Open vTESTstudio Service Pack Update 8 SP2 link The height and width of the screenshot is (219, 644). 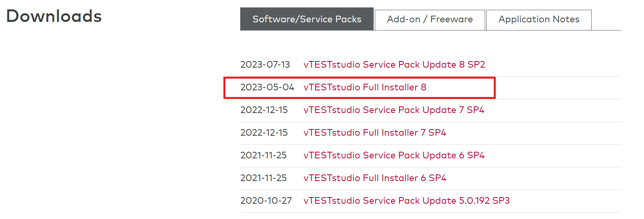coord(394,65)
